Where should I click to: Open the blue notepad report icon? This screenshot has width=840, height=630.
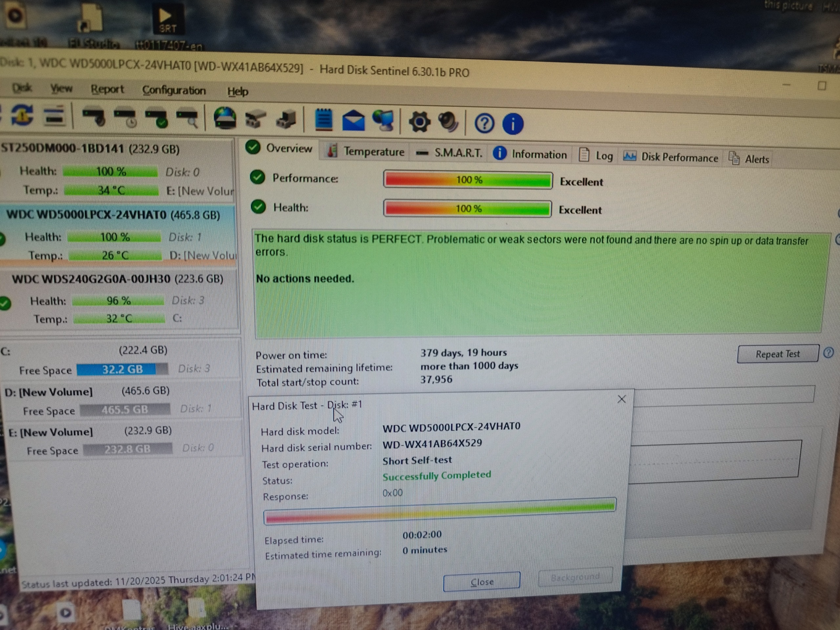[x=323, y=120]
